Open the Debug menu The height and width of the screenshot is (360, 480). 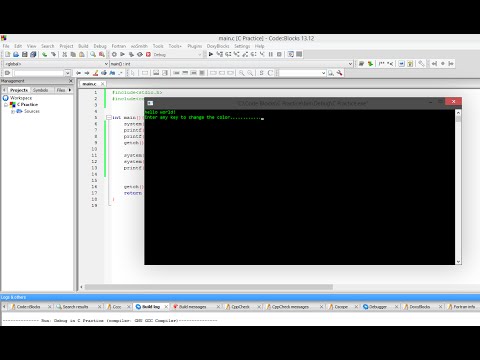click(100, 46)
